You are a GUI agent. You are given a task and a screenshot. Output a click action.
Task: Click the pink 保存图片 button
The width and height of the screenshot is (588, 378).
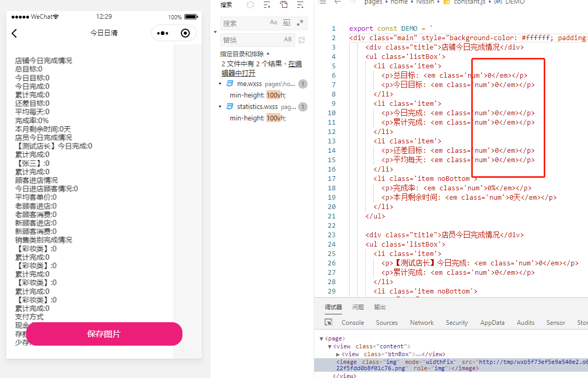104,334
